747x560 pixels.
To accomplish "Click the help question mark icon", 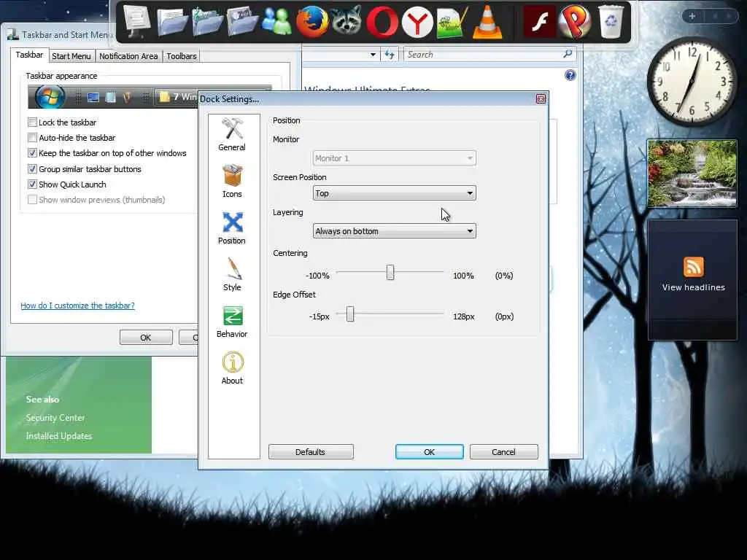I will (570, 75).
